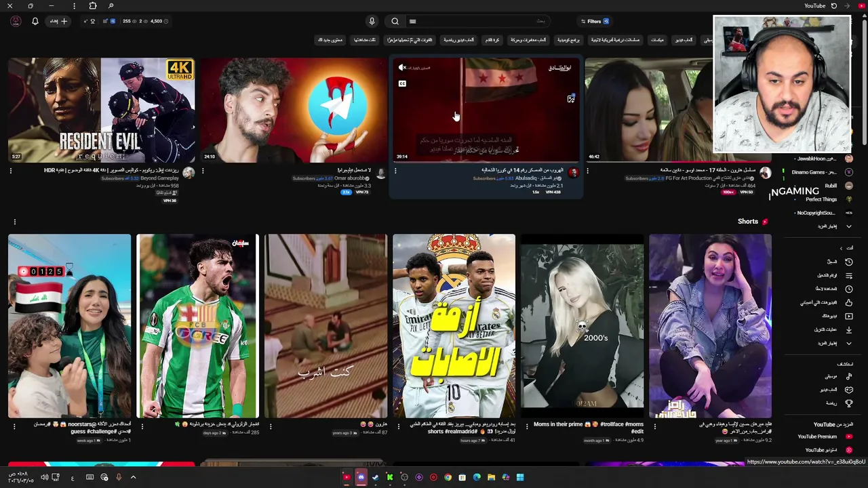Open options menu for Omar aburobb video

coord(203,171)
